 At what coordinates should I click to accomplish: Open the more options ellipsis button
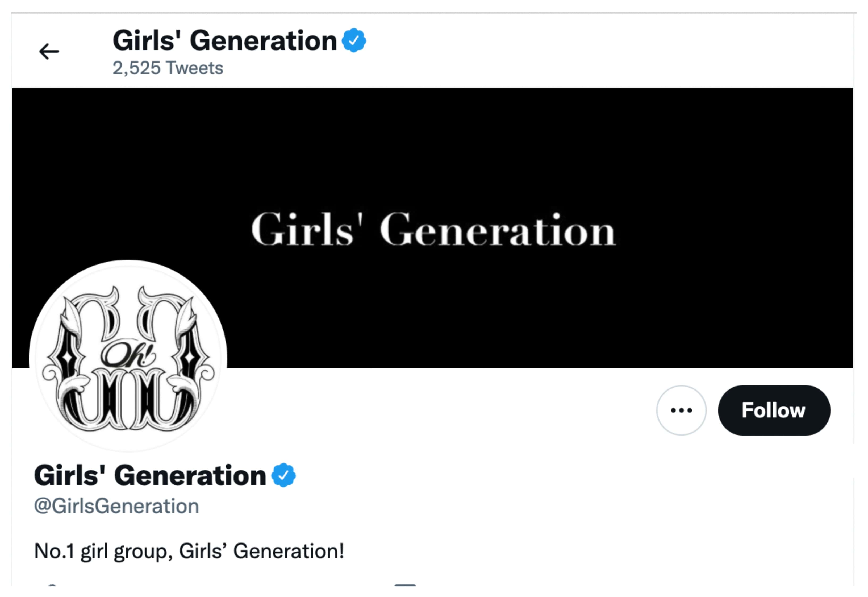click(x=681, y=410)
